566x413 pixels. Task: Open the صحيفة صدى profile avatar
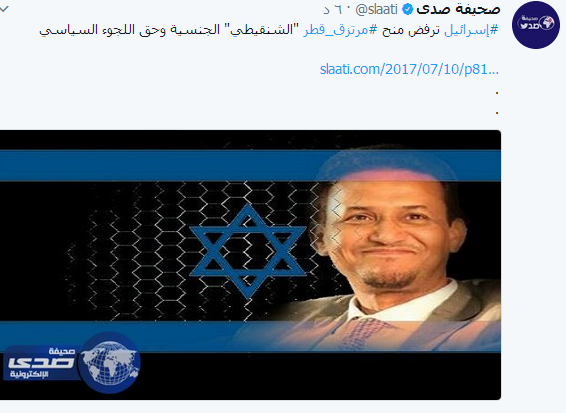tap(536, 25)
